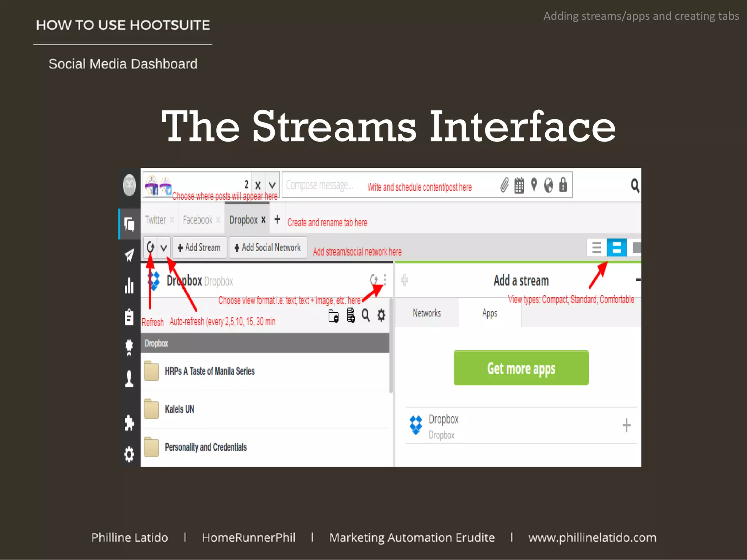The height and width of the screenshot is (560, 747).
Task: Open the Campaigns ribbon badge icon in the sidebar
Action: pos(129,348)
